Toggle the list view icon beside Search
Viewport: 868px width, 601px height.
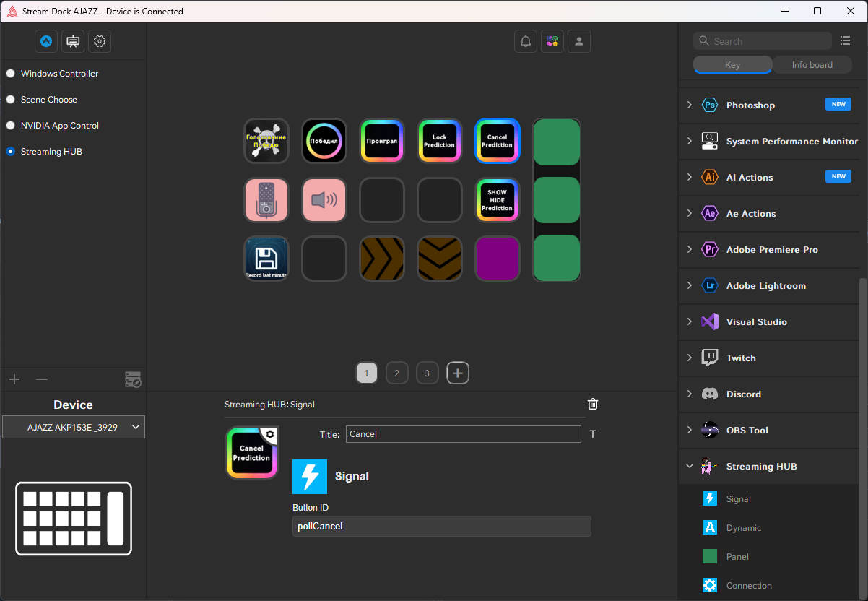pos(846,41)
